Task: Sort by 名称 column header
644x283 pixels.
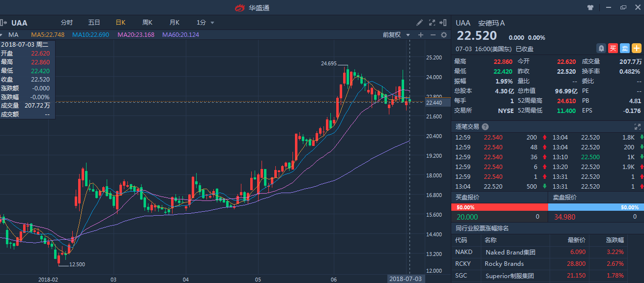Action: click(491, 240)
